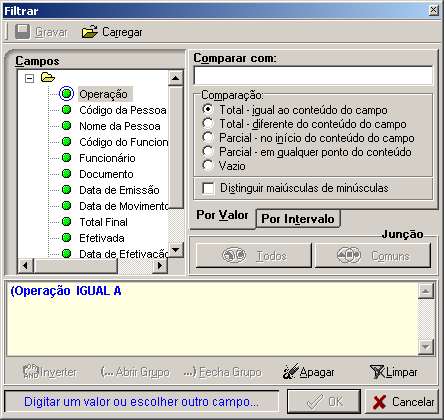Enable Distinguir maiúsculas de minúsculas checkbox
Image resolution: width=445 pixels, height=420 pixels.
tap(208, 188)
